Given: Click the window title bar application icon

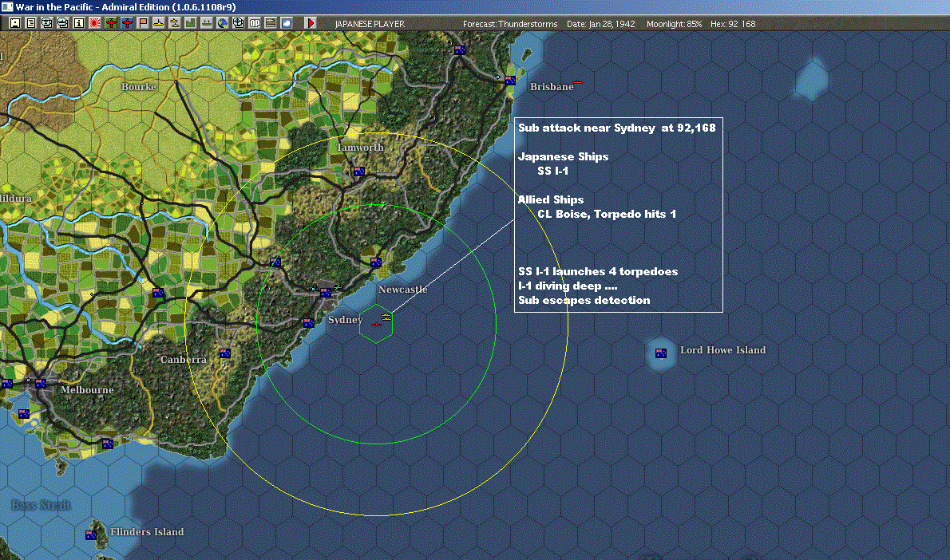Looking at the screenshot, I should pos(6,7).
